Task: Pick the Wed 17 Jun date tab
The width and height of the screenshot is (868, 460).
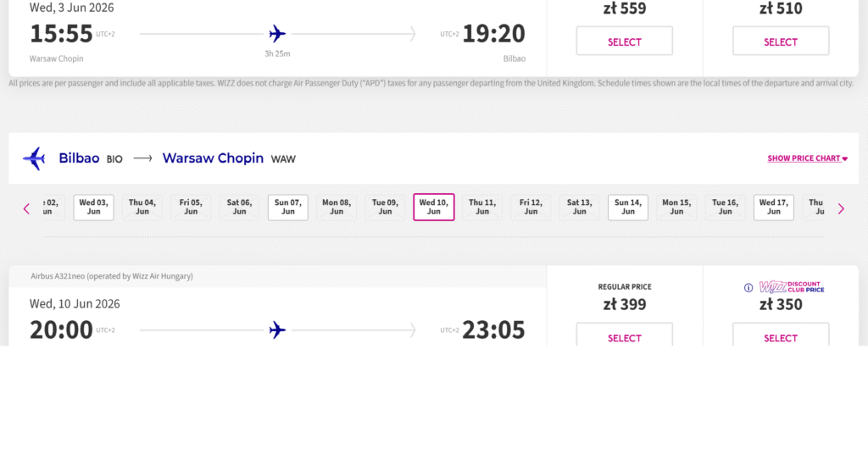Action: (774, 208)
